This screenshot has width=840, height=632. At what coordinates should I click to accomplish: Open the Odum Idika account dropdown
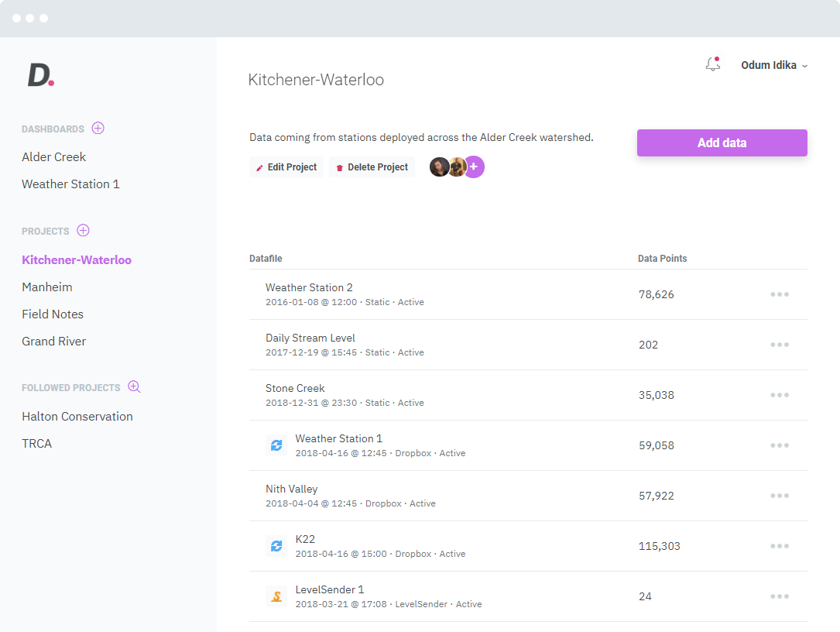click(x=773, y=65)
